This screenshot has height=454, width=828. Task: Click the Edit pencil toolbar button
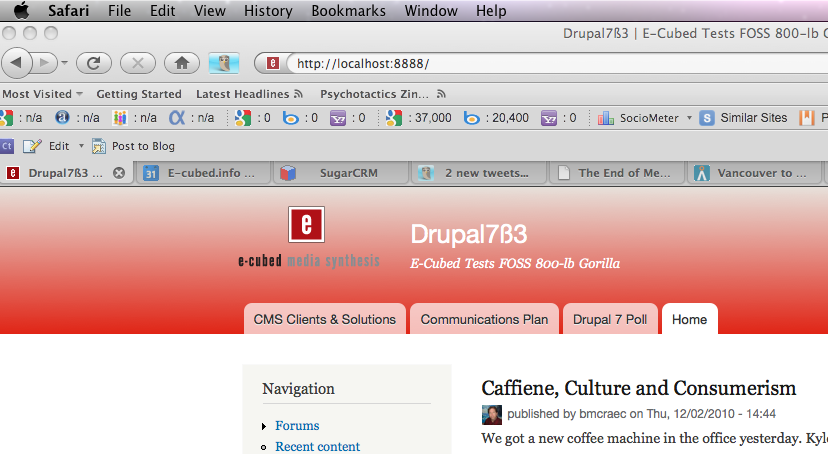(46, 146)
